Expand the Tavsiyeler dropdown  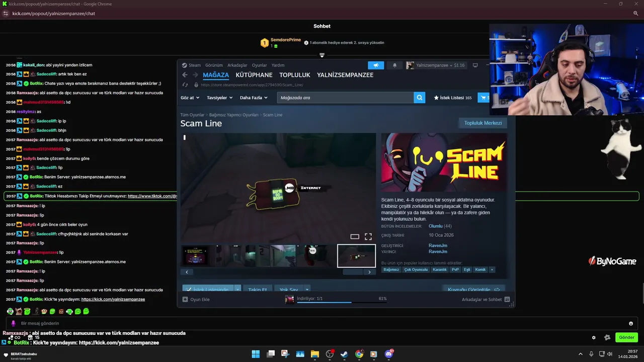click(220, 98)
